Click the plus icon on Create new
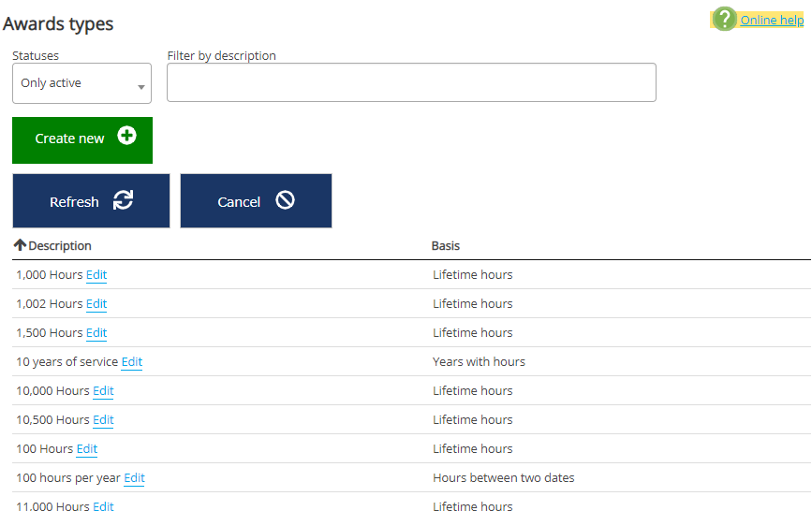 [x=126, y=137]
